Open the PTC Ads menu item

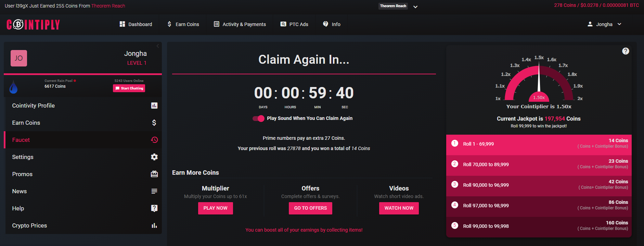pyautogui.click(x=294, y=24)
